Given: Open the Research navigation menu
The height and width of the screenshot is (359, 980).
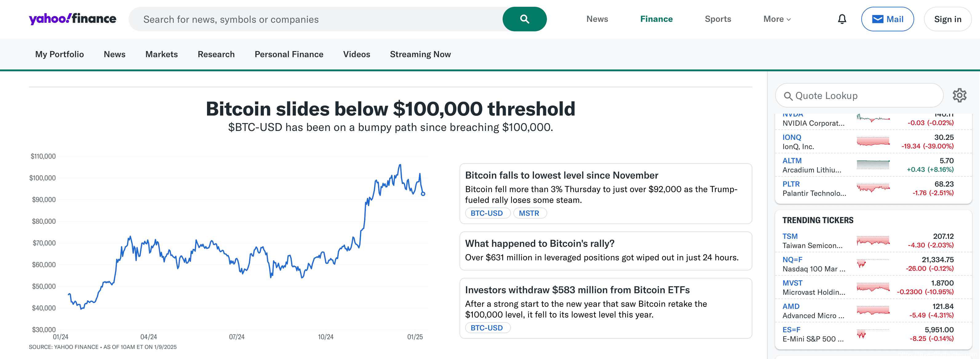Looking at the screenshot, I should (216, 54).
